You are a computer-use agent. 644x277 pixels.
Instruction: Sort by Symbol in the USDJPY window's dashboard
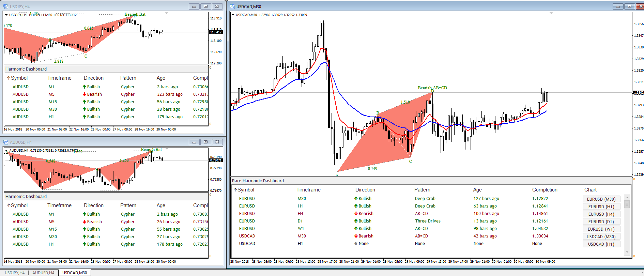pos(17,78)
